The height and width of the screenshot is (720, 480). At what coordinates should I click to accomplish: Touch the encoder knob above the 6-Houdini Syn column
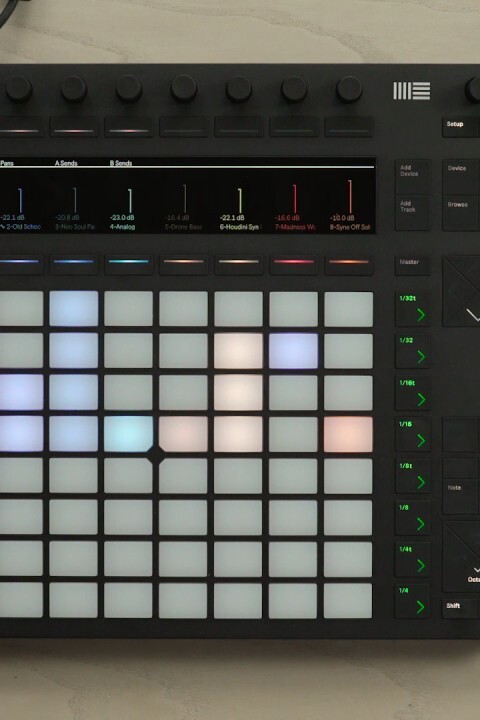[x=239, y=89]
